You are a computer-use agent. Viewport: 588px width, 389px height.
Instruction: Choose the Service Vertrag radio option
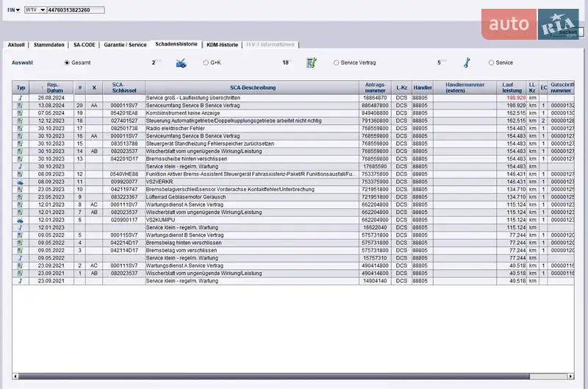tap(337, 63)
